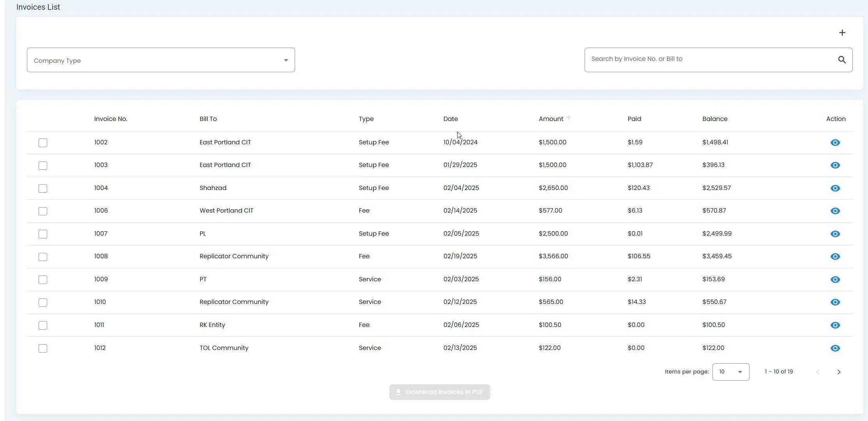Click the search magnifier icon
The height and width of the screenshot is (421, 868).
(x=842, y=60)
